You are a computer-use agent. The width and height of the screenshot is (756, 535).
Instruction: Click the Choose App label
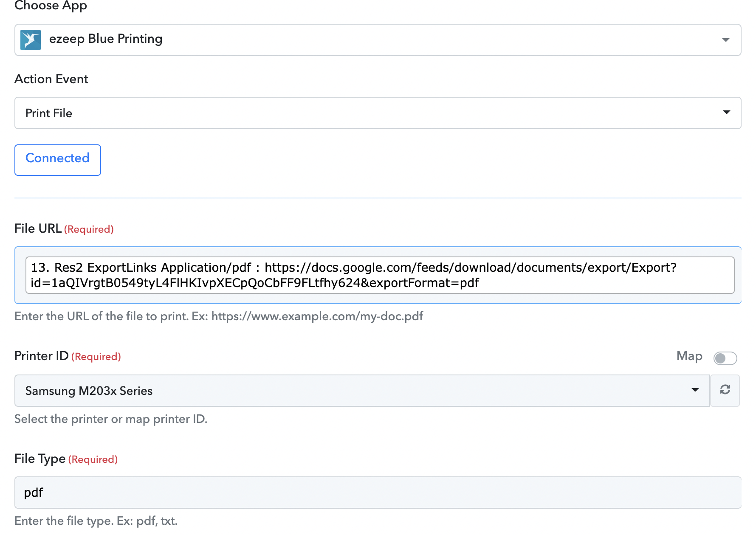click(51, 6)
